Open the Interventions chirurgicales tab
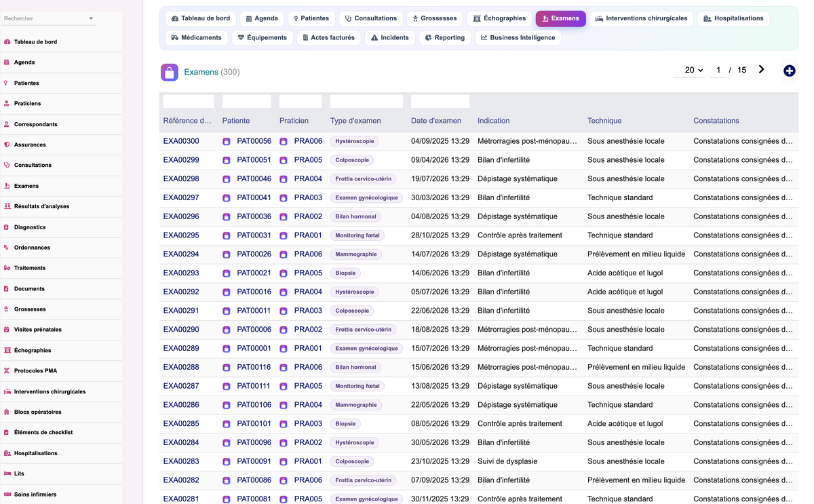 [x=641, y=18]
